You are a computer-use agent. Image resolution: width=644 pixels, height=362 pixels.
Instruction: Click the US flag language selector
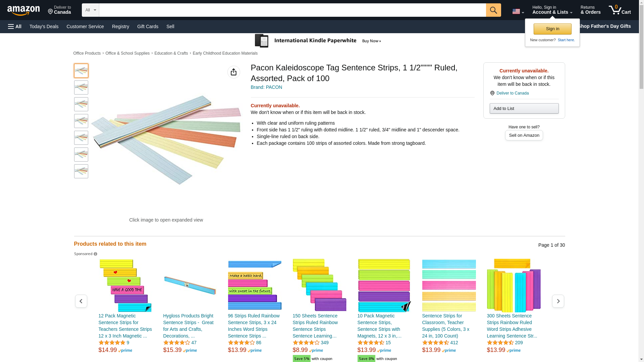[518, 11]
